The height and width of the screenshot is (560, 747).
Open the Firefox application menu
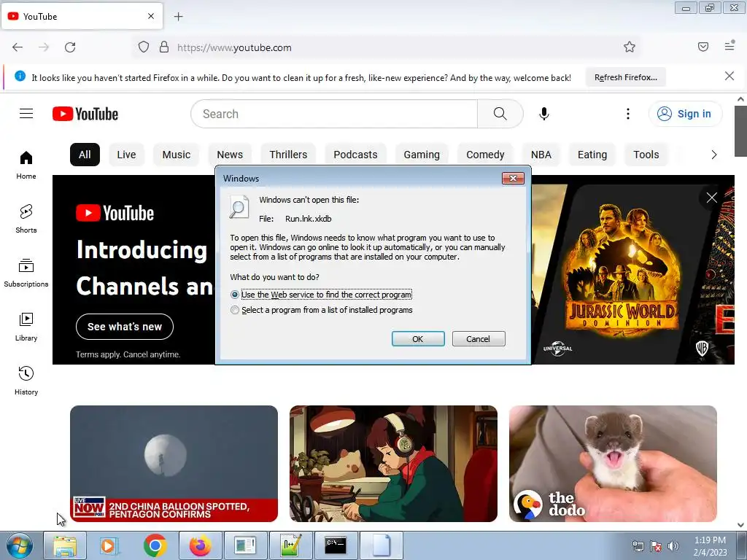pos(729,46)
